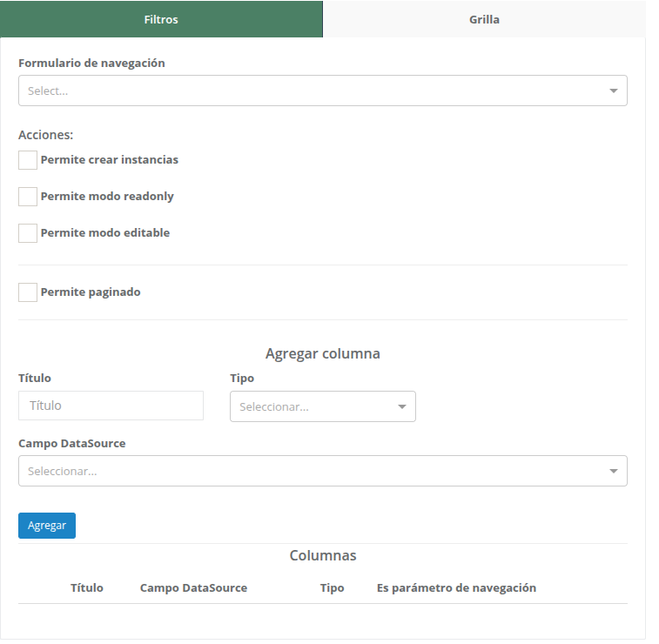Screen dimensions: 659x644
Task: Enable the Permite paginado checkbox
Action: coord(28,292)
